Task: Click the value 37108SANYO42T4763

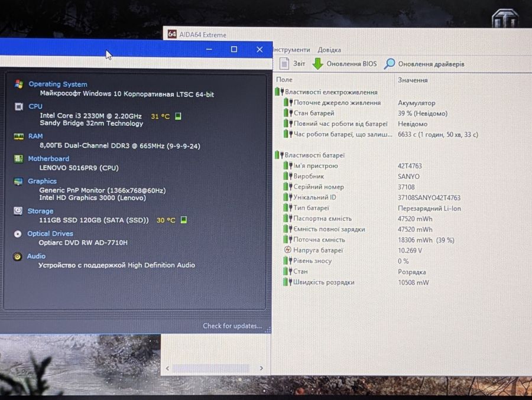Action: tap(429, 198)
